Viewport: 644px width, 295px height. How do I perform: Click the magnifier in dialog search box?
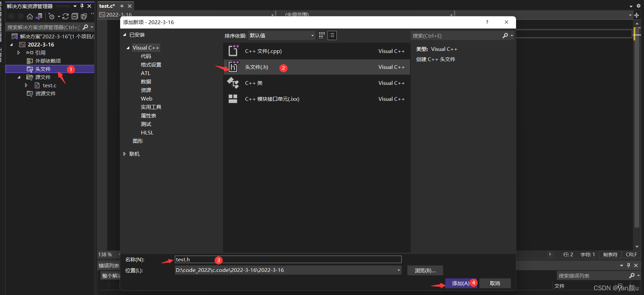pos(505,36)
